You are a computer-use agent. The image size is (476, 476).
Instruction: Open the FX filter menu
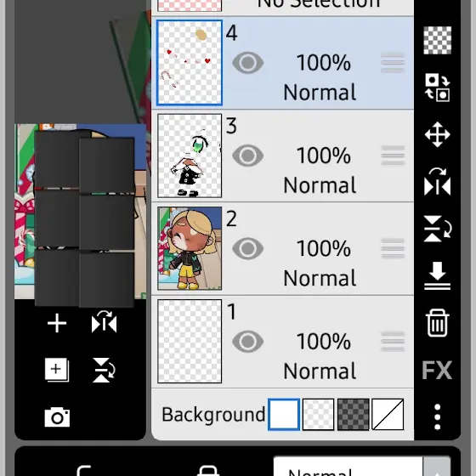[x=437, y=370]
